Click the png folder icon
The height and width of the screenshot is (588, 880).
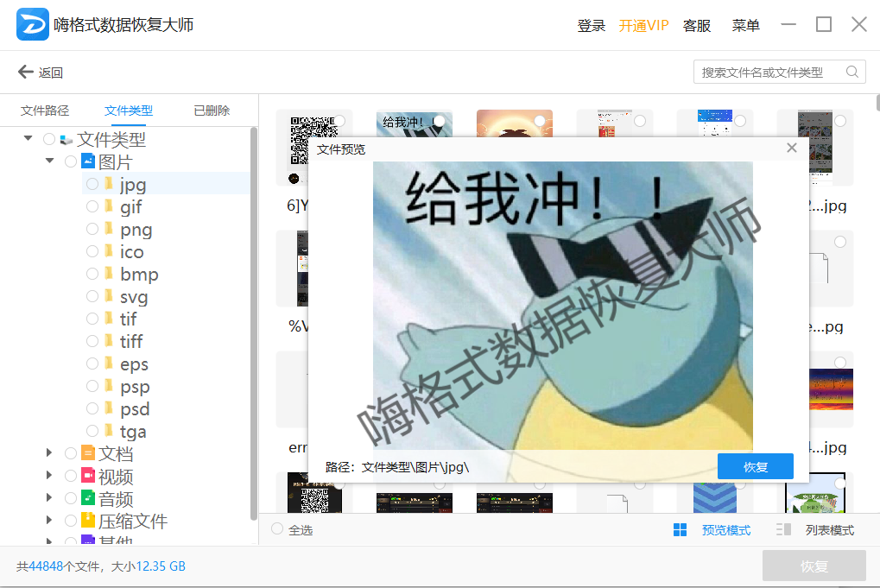pyautogui.click(x=109, y=228)
